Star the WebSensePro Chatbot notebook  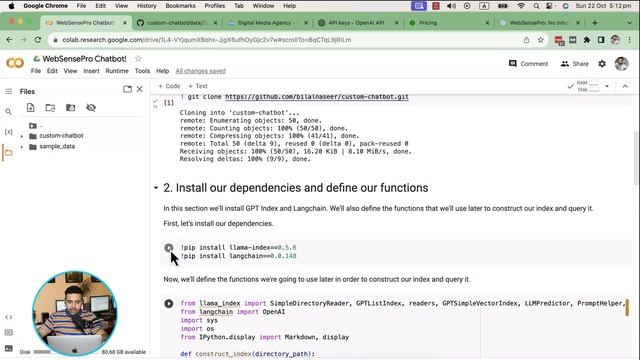pyautogui.click(x=138, y=58)
